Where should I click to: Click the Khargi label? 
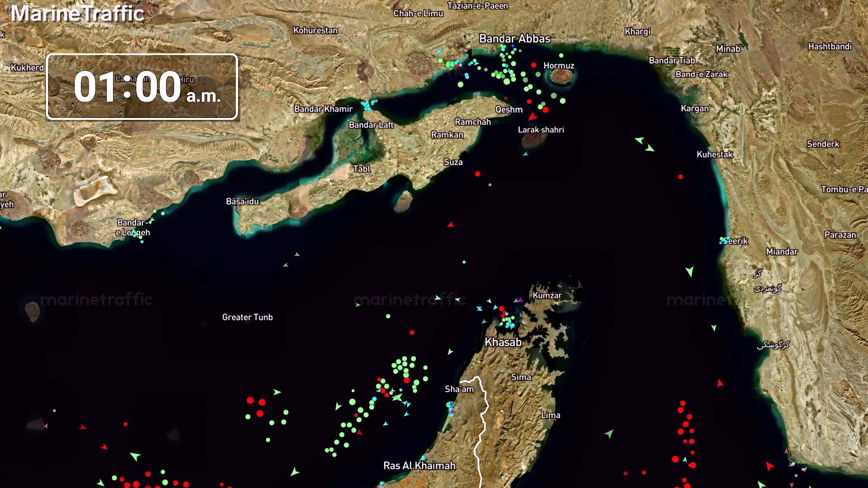tap(638, 32)
